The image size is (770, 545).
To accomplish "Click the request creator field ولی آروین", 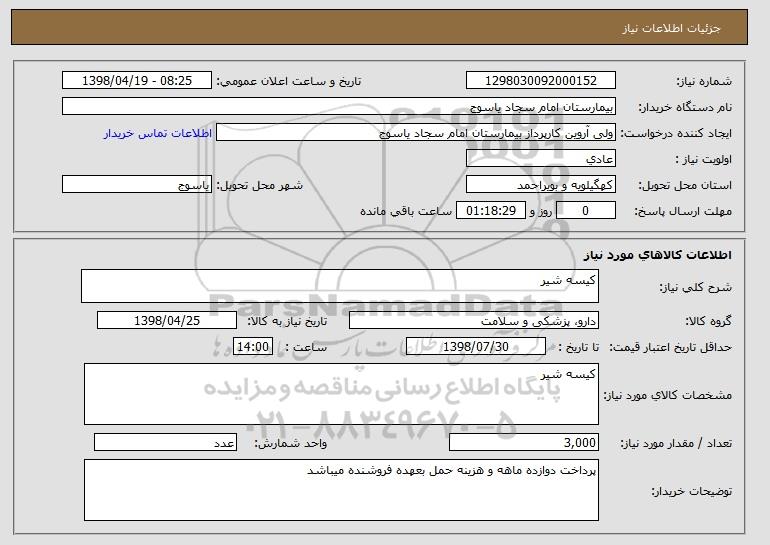I will [x=416, y=133].
